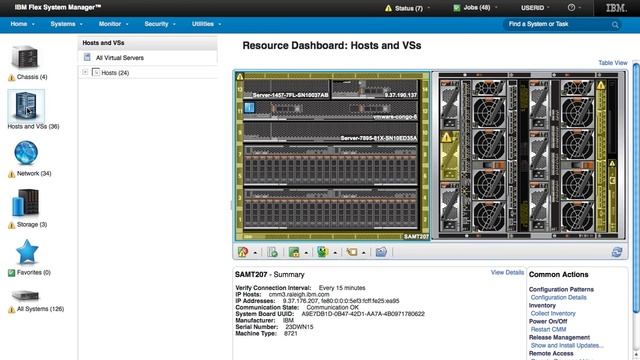
Task: Open the Jobs (48) dropdown
Action: (x=496, y=8)
